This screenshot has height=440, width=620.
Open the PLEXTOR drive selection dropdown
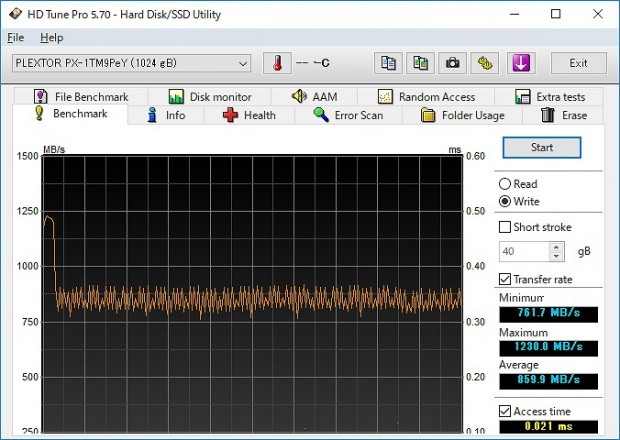click(x=131, y=63)
